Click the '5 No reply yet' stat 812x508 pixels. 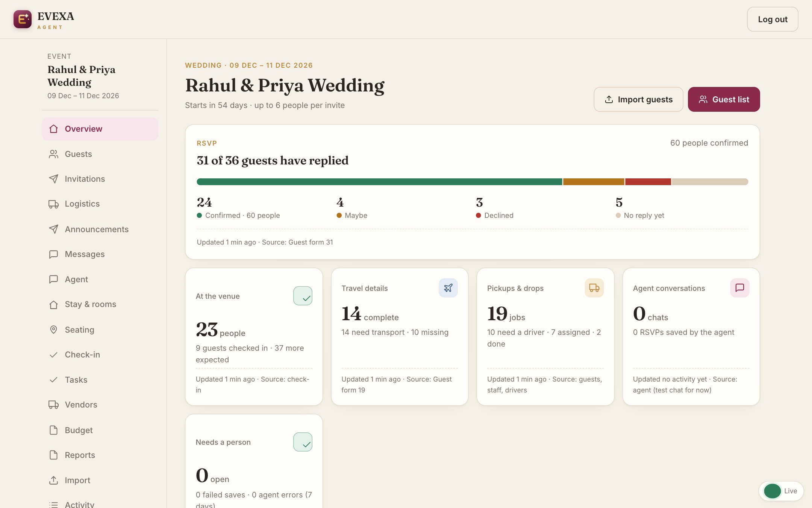(640, 208)
